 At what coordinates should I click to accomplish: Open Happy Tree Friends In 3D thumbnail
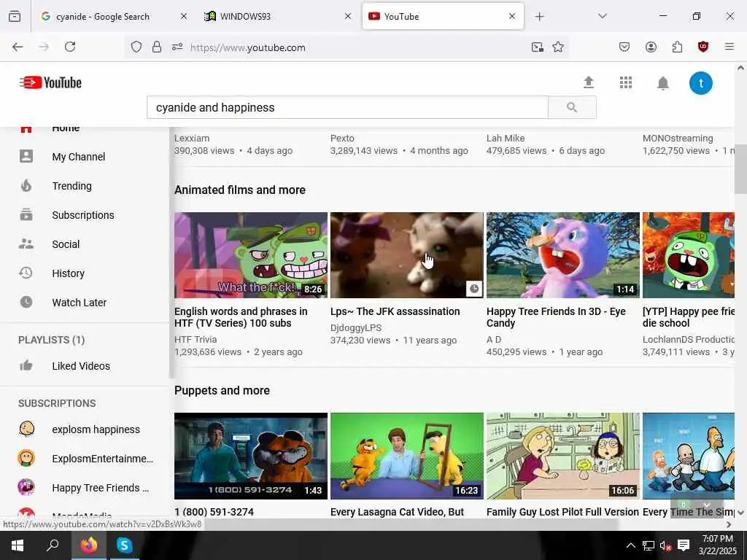pyautogui.click(x=562, y=255)
